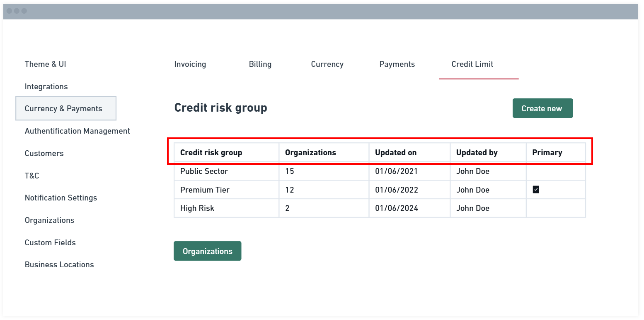This screenshot has width=644, height=320.
Task: Click the Organizations column header in table
Action: pyautogui.click(x=324, y=152)
